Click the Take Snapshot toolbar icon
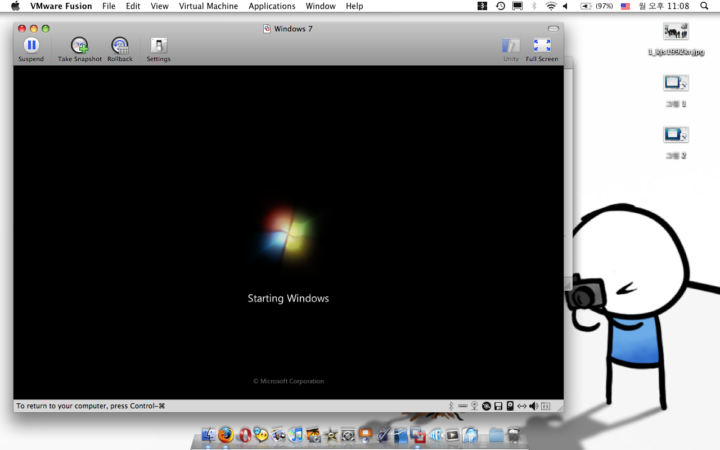 (x=79, y=45)
